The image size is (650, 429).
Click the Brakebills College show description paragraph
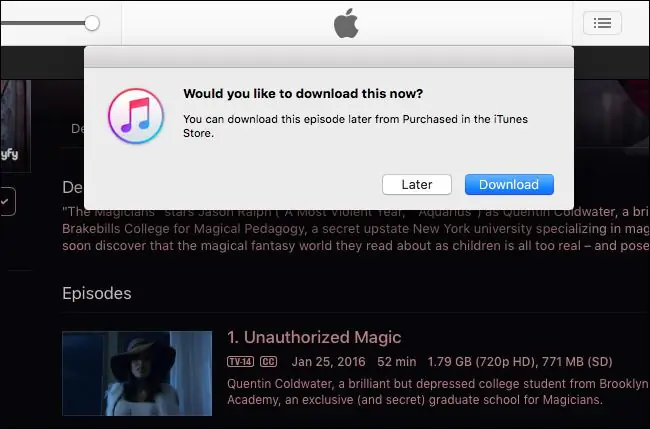(x=350, y=227)
